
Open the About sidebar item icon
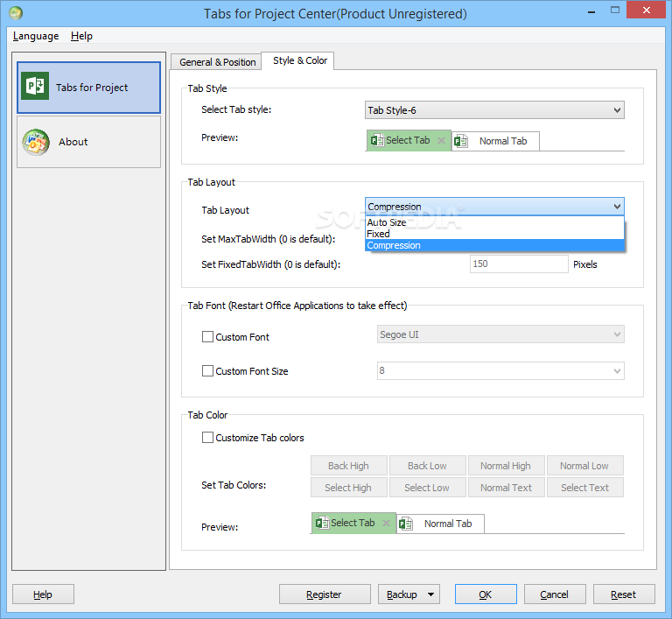[x=36, y=142]
